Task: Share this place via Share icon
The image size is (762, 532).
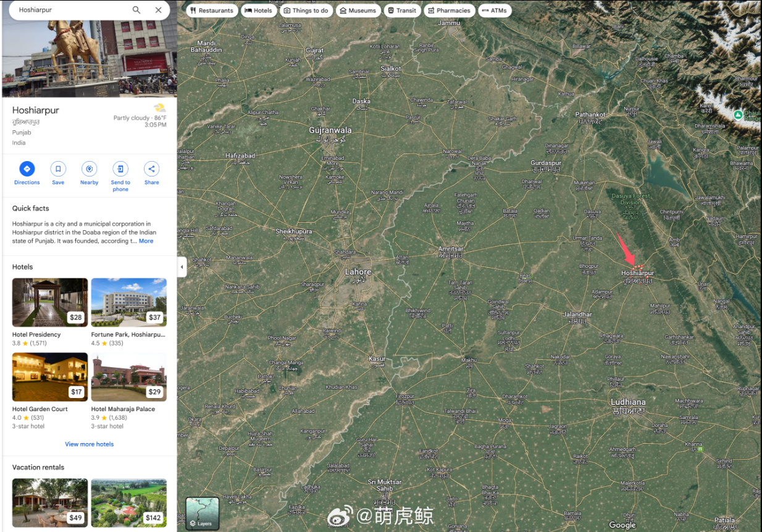Action: 152,169
